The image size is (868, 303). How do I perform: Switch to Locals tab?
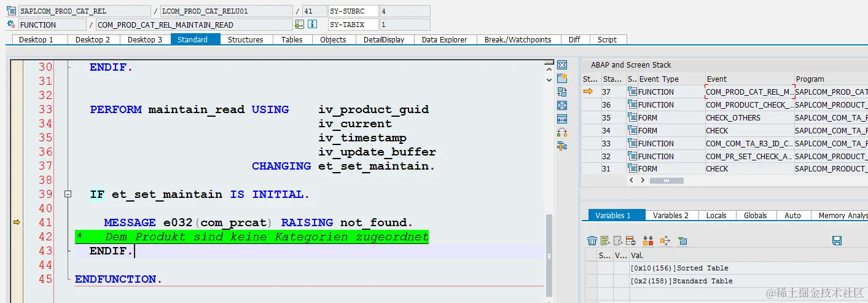click(x=716, y=216)
